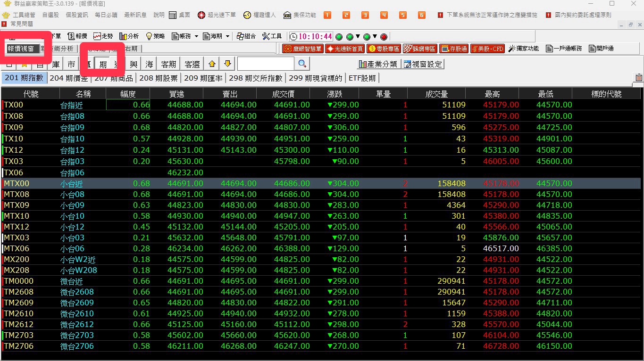Select the TM2612 微台2612 row

point(322,324)
